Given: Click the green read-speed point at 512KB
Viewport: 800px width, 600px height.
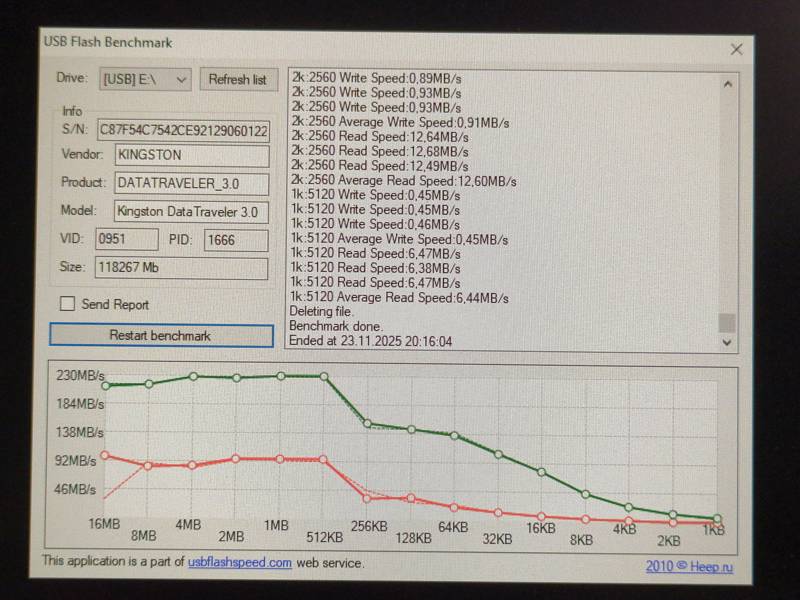Looking at the screenshot, I should [x=324, y=376].
